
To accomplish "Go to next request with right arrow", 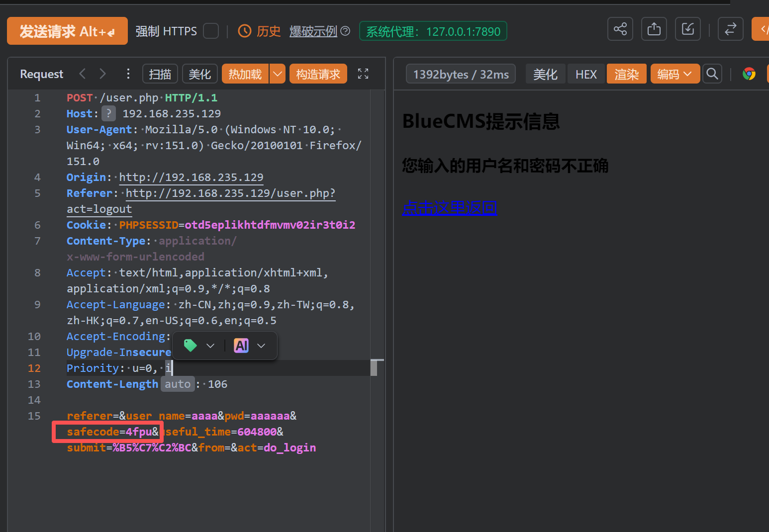I will point(102,74).
